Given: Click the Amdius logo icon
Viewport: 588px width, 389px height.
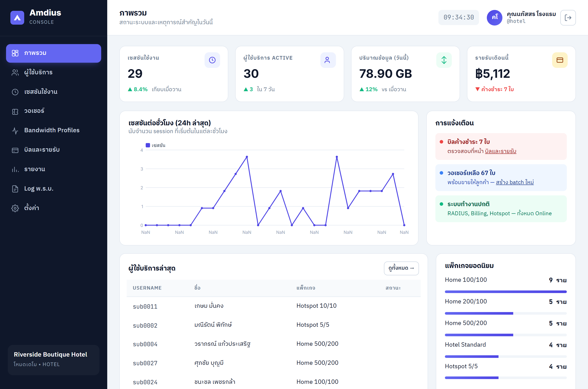Looking at the screenshot, I should point(17,18).
